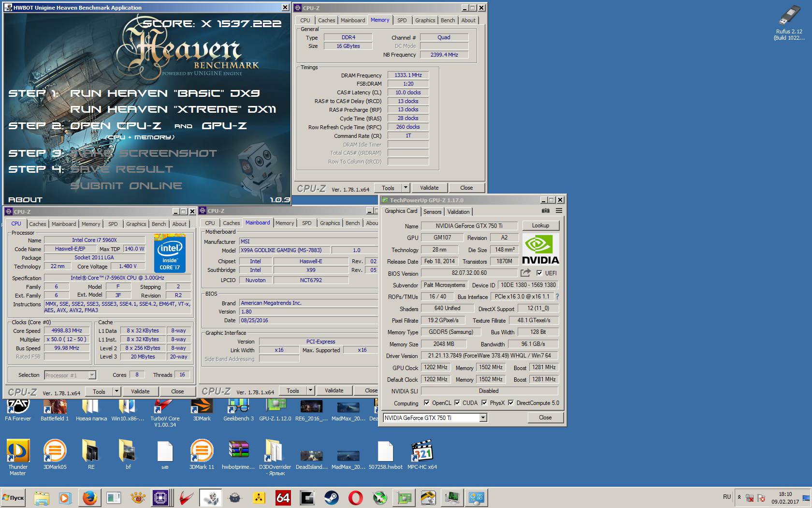Open the GPU-Z.1.12.0 desktop icon
The width and height of the screenshot is (812, 508).
(x=275, y=410)
